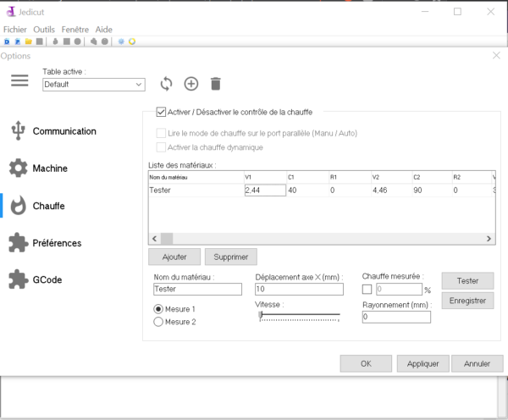Check Activer la chauffe dynamique
The image size is (508, 420).
click(161, 147)
